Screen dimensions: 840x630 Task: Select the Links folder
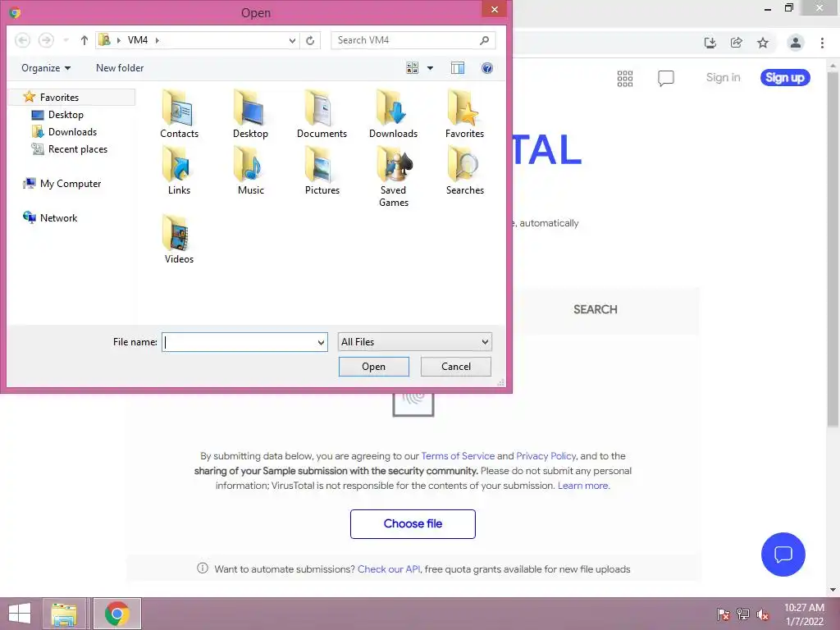tap(179, 171)
